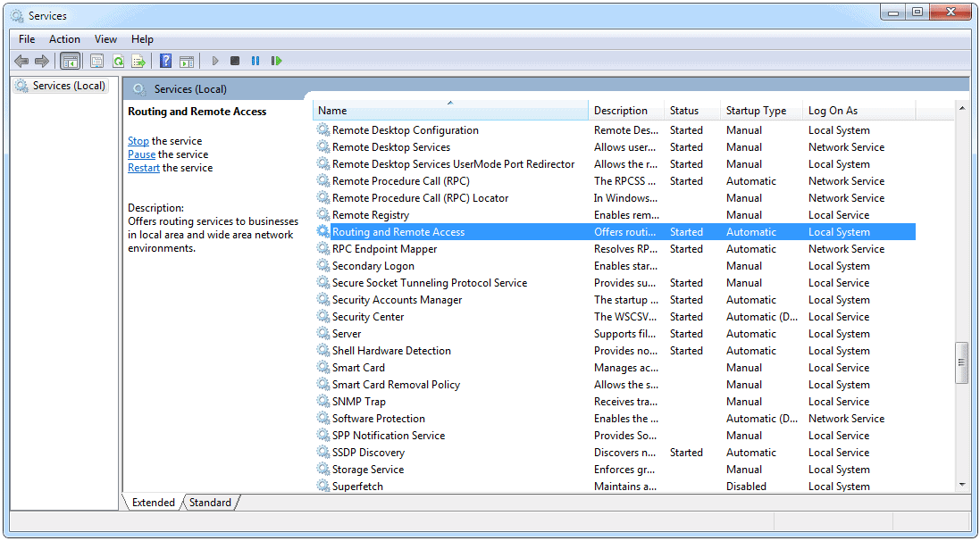This screenshot has height=541, width=980.
Task: Click gear icon beside Security Center
Action: coord(322,317)
